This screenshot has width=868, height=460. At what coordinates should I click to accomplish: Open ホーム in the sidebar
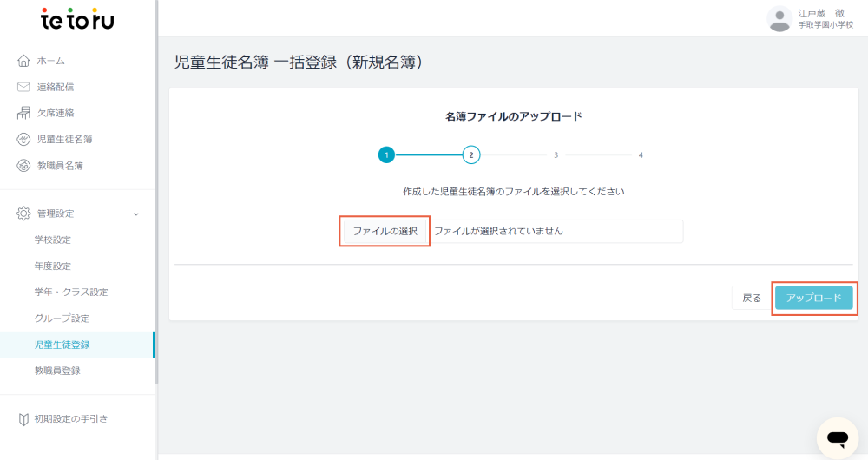click(x=51, y=61)
